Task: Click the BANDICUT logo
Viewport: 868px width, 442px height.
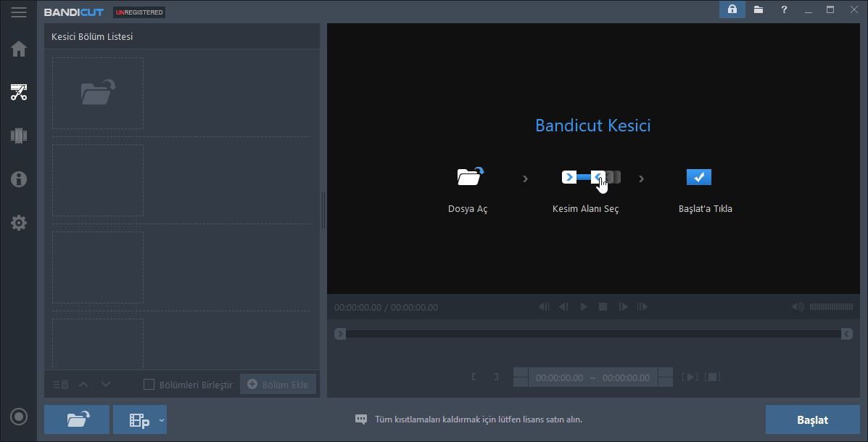Action: pyautogui.click(x=74, y=12)
